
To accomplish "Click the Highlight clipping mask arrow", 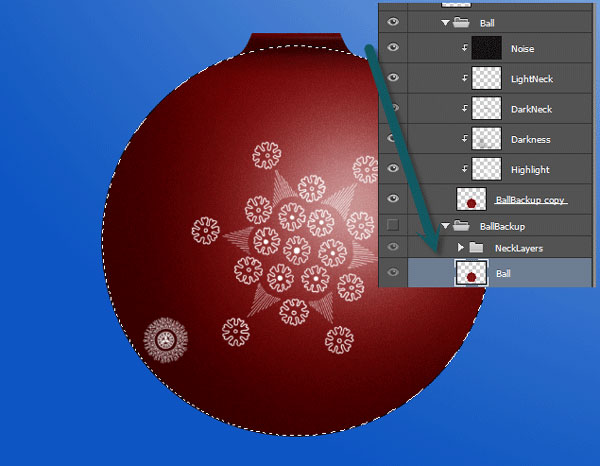I will (464, 168).
